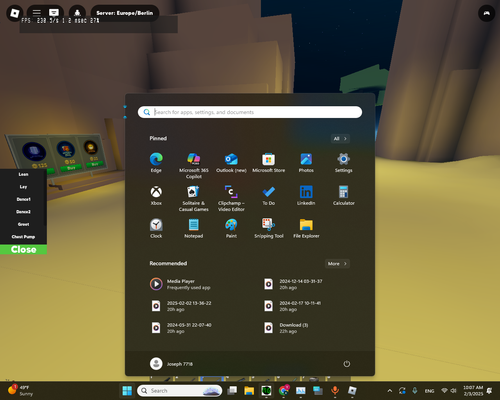Launch Paint
The height and width of the screenshot is (400, 500).
pos(231,229)
